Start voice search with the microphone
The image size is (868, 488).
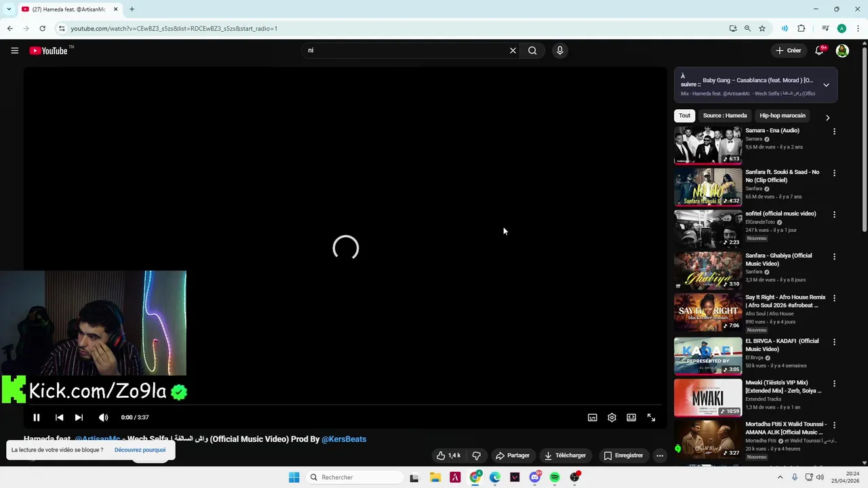tap(559, 50)
